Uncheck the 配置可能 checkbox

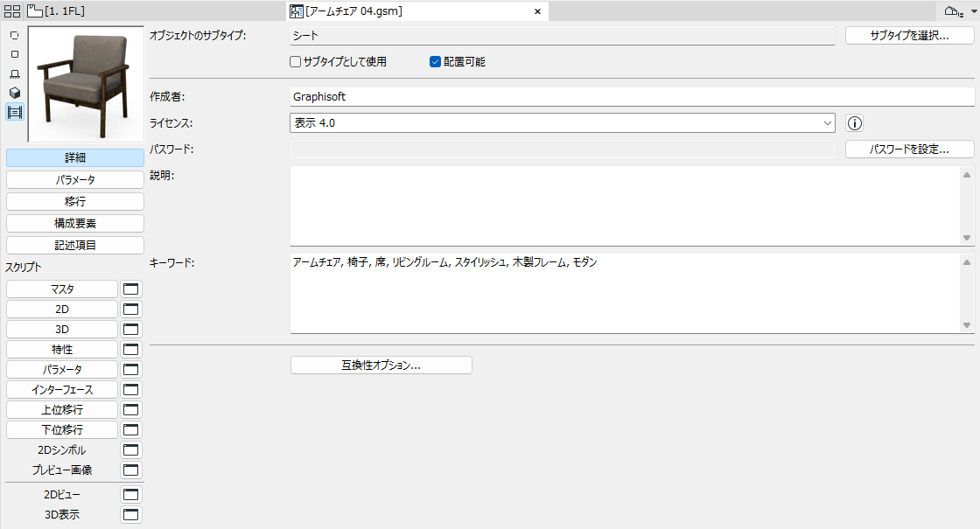435,61
